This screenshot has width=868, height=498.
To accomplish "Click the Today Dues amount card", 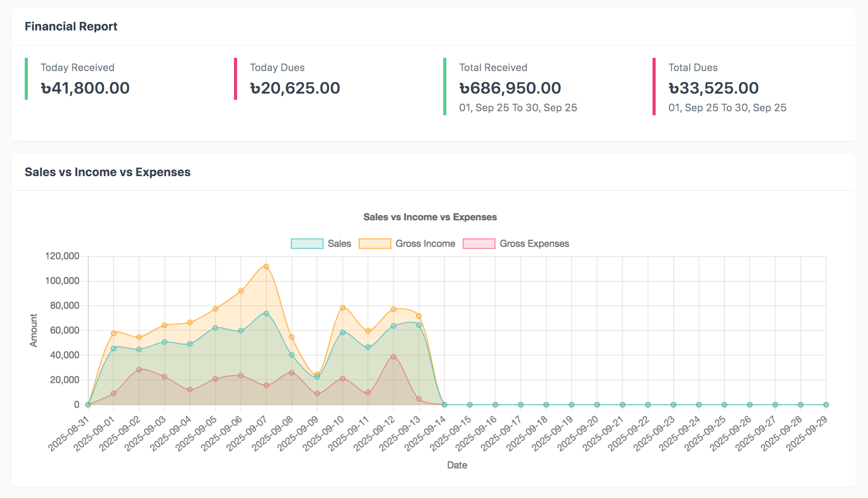I will (x=294, y=88).
